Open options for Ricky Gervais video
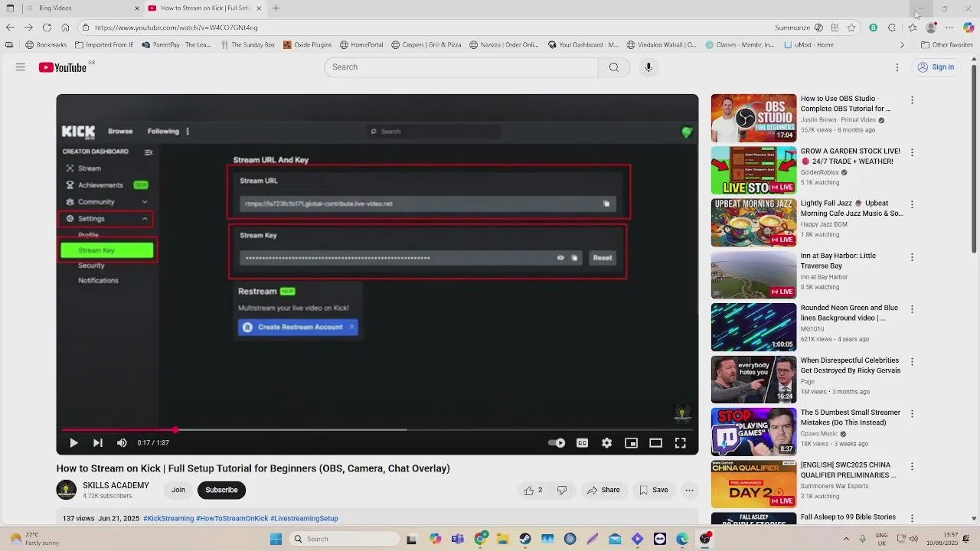The width and height of the screenshot is (980, 551). pos(912,361)
